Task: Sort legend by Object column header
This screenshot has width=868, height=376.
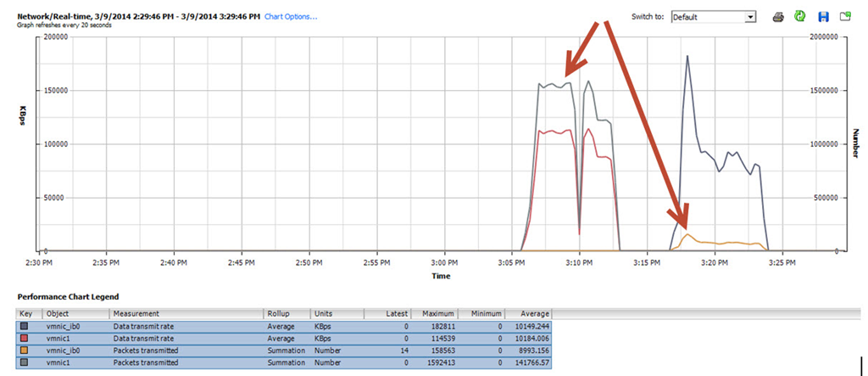Action: point(76,314)
